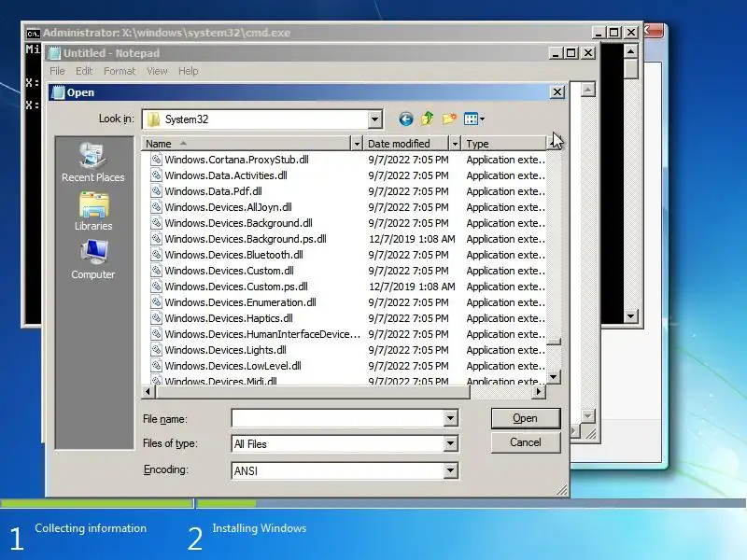Click Notepad vertical scrollbar down arrow
This screenshot has height=560, width=747.
tap(588, 415)
